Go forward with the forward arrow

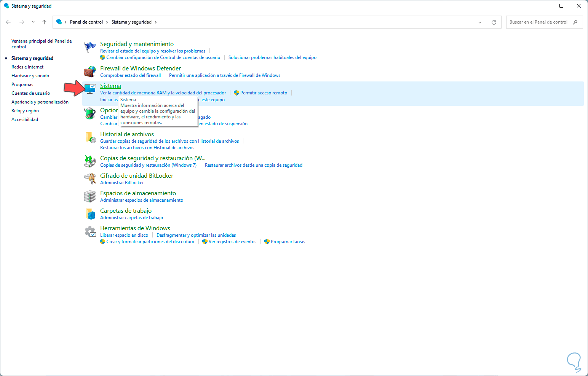[22, 22]
